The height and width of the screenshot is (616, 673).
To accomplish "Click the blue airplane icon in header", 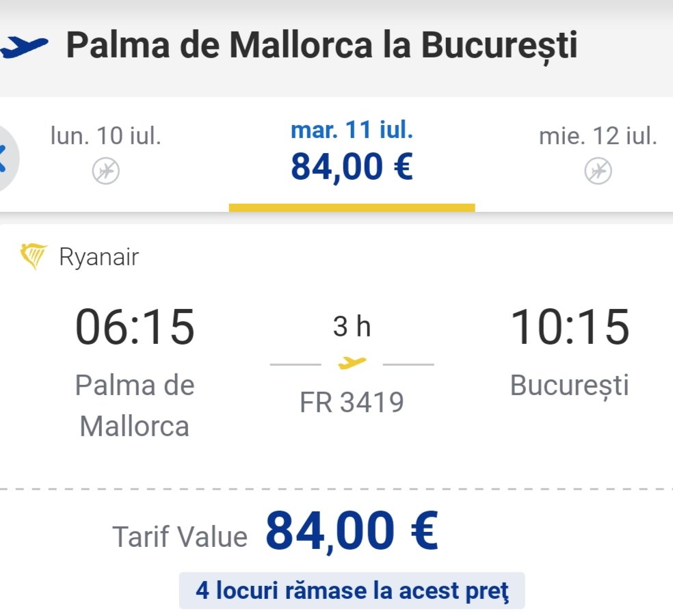I will 25,46.
